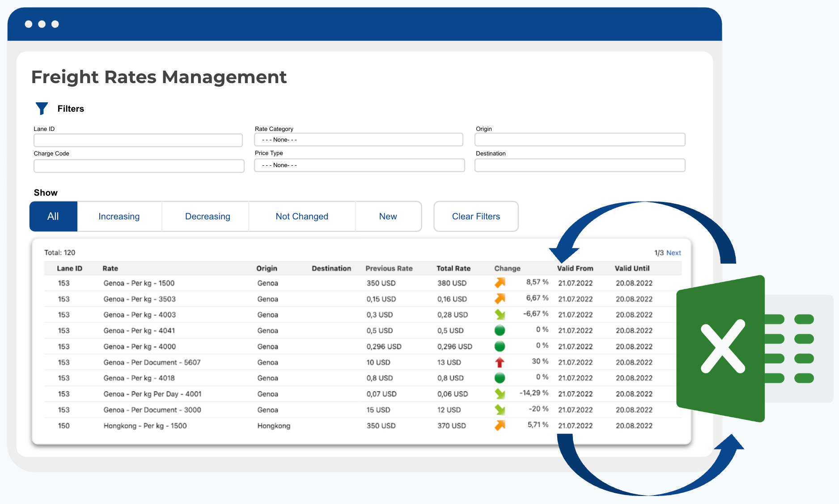Click the '1/3' page indicator
This screenshot has height=504, width=839.
659,253
